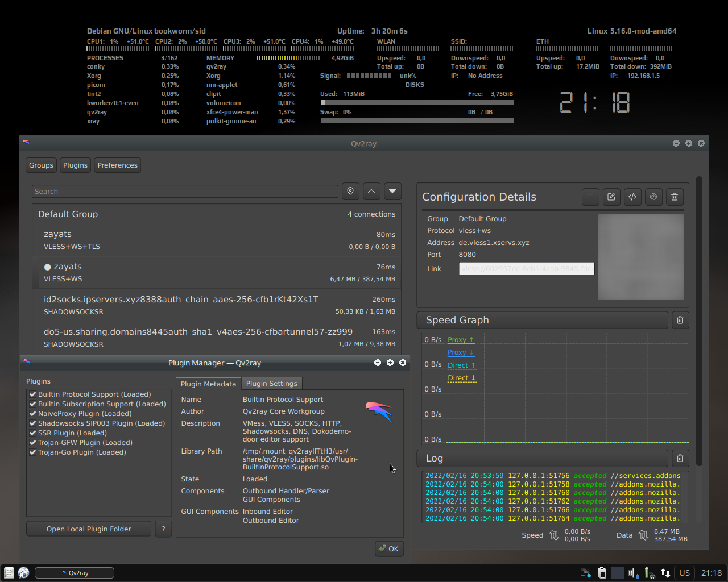Click the speed up/down arrows icon in status bar
The image size is (728, 582).
tap(555, 535)
